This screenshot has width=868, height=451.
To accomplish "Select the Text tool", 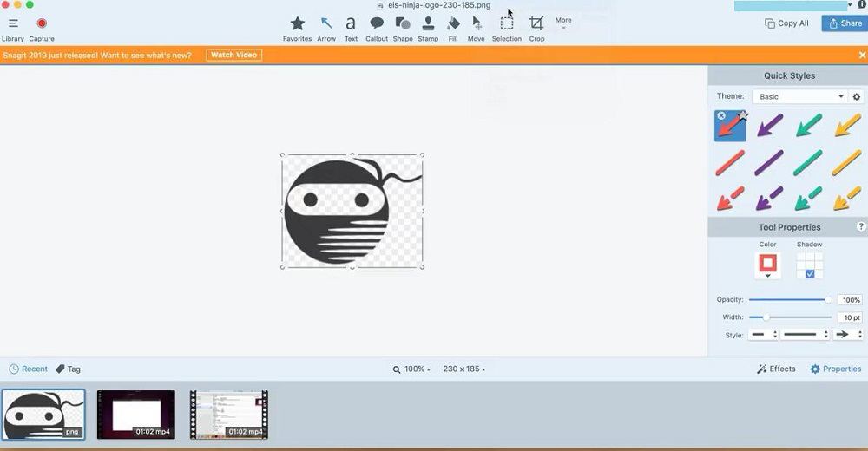I will coord(351,29).
